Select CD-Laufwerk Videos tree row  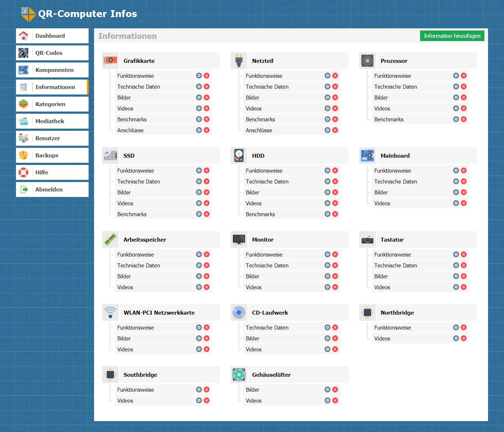click(292, 349)
